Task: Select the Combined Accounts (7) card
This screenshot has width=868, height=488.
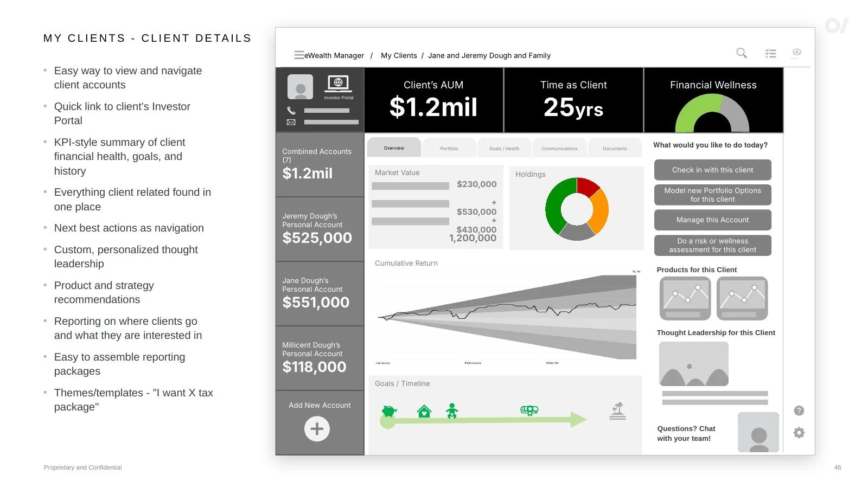Action: pyautogui.click(x=320, y=165)
